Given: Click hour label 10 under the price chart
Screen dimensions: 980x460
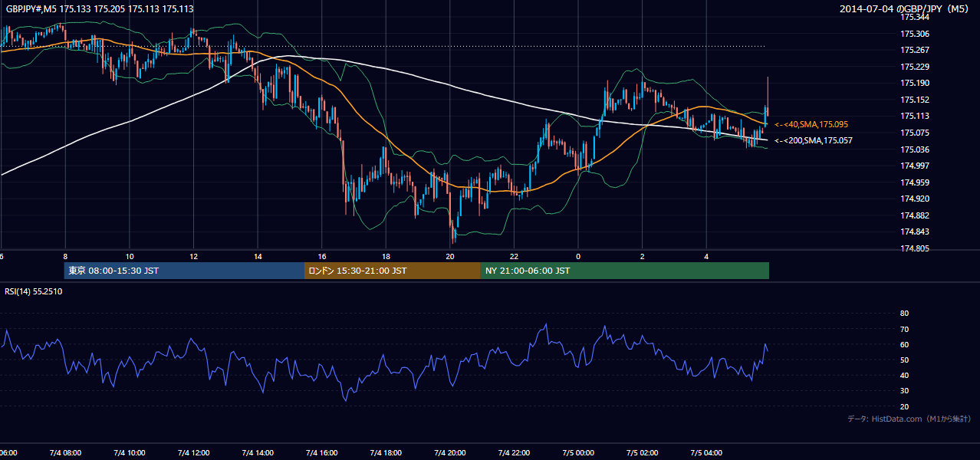Looking at the screenshot, I should [130, 257].
